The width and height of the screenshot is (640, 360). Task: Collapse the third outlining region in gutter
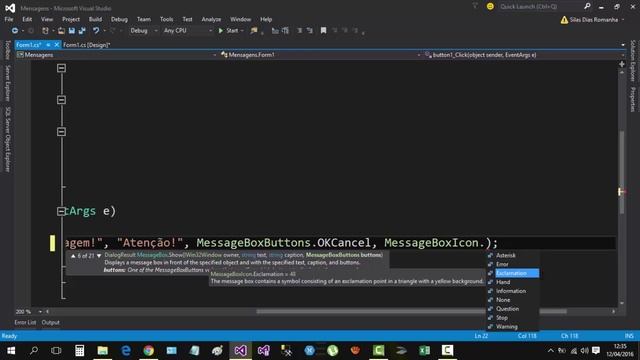tap(61, 131)
